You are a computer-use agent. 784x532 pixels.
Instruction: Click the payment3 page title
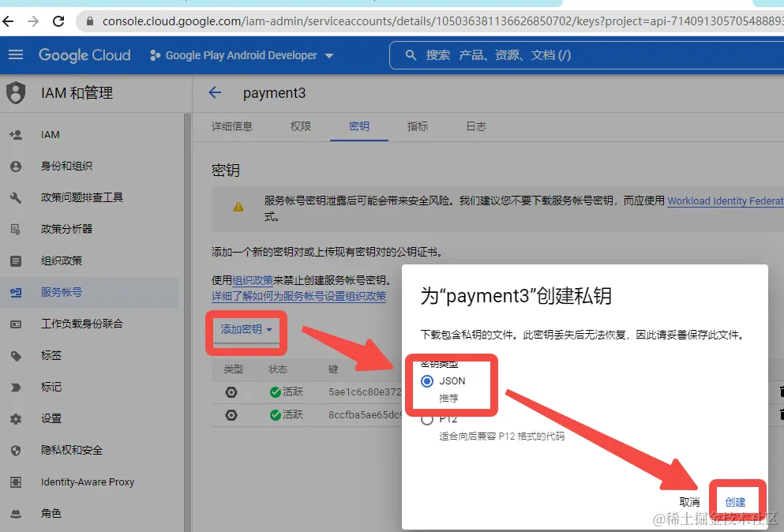[274, 93]
